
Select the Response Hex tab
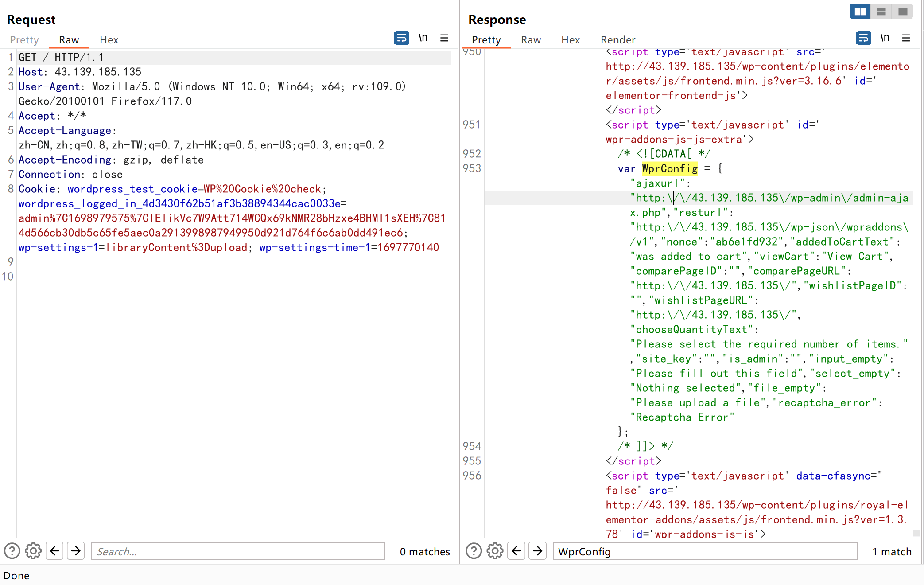[x=571, y=40]
